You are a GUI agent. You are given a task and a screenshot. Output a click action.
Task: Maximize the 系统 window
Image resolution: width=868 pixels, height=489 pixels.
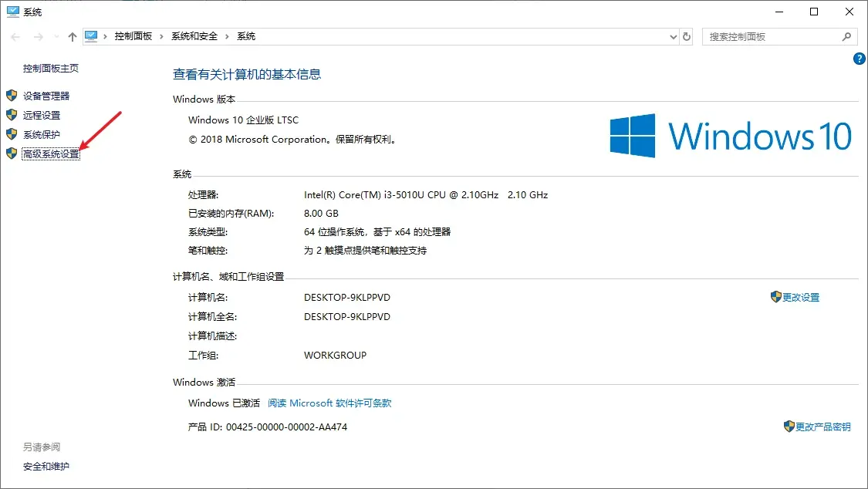(x=814, y=12)
